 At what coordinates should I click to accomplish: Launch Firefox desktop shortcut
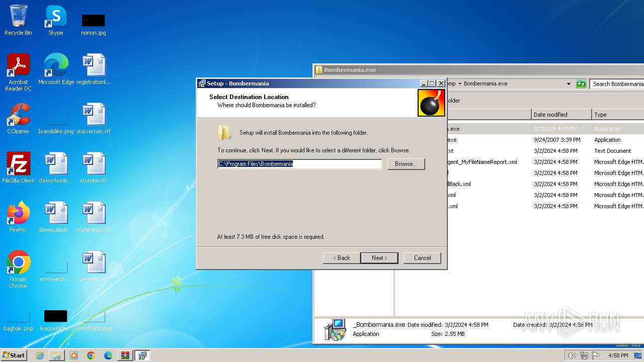click(18, 217)
